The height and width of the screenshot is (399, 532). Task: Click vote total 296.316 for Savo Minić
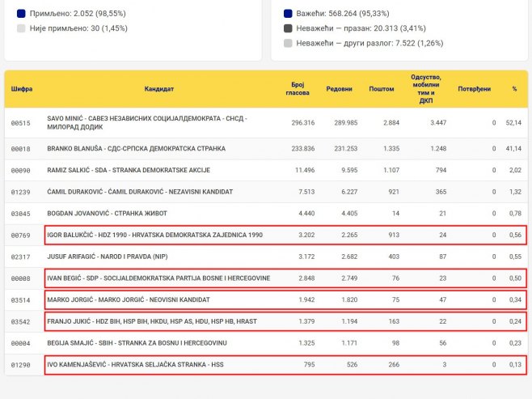click(303, 122)
